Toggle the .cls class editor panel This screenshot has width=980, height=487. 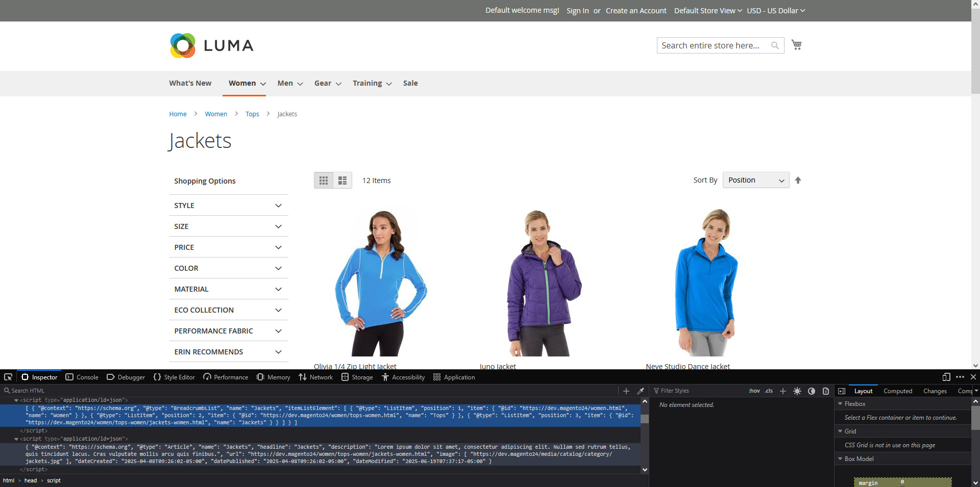click(768, 391)
